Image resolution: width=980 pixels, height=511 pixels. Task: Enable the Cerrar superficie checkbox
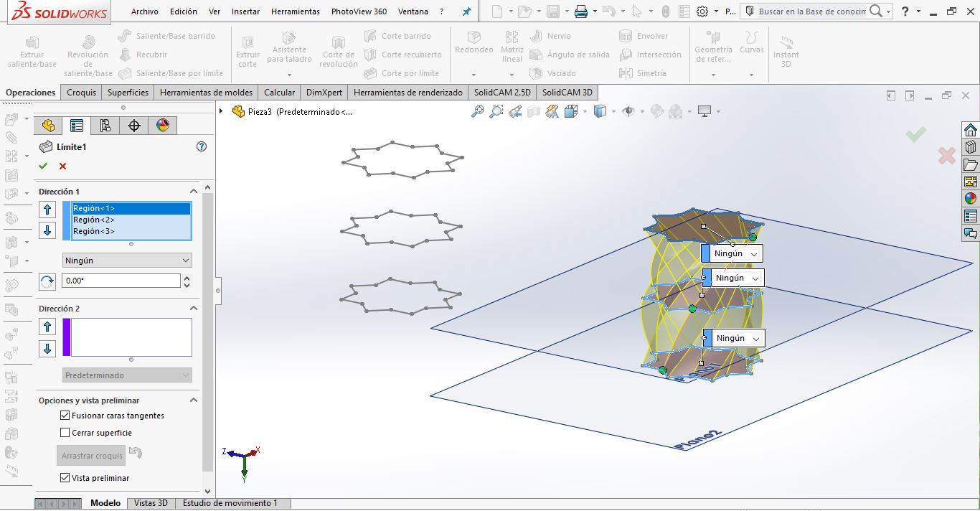coord(65,433)
